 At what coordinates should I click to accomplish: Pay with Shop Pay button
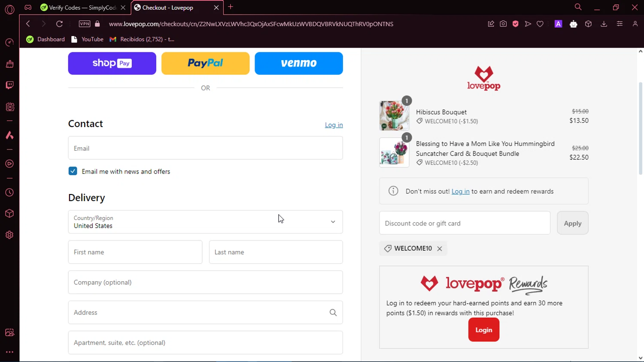(112, 64)
